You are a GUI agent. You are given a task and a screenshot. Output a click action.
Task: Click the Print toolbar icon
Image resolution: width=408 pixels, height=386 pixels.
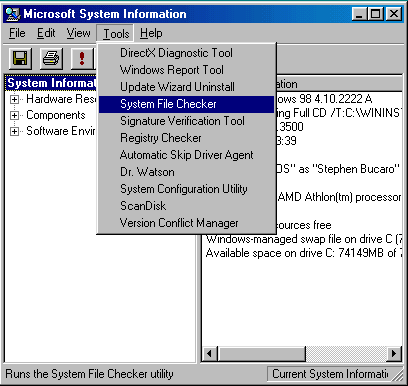click(x=51, y=58)
